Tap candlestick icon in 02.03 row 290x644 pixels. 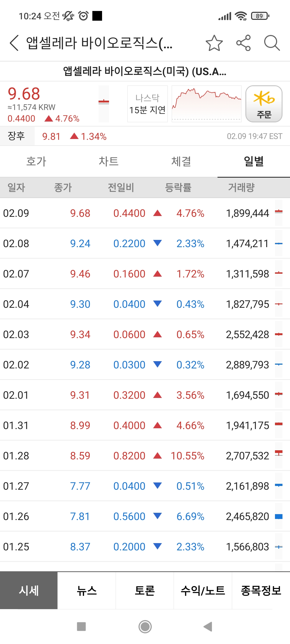pos(279,334)
